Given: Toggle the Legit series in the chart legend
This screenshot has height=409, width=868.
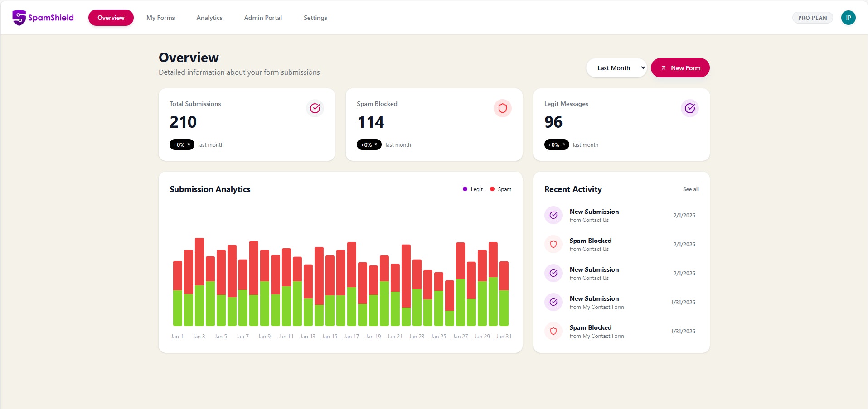Looking at the screenshot, I should (473, 189).
